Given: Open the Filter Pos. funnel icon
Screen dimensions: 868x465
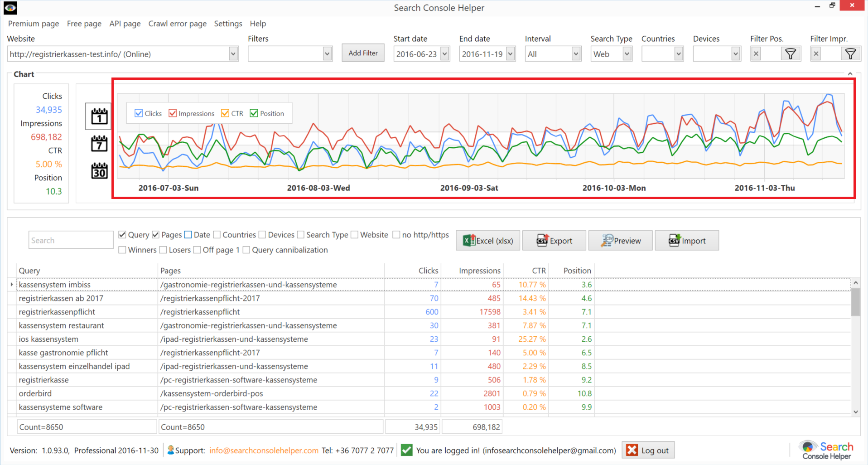Looking at the screenshot, I should (791, 53).
